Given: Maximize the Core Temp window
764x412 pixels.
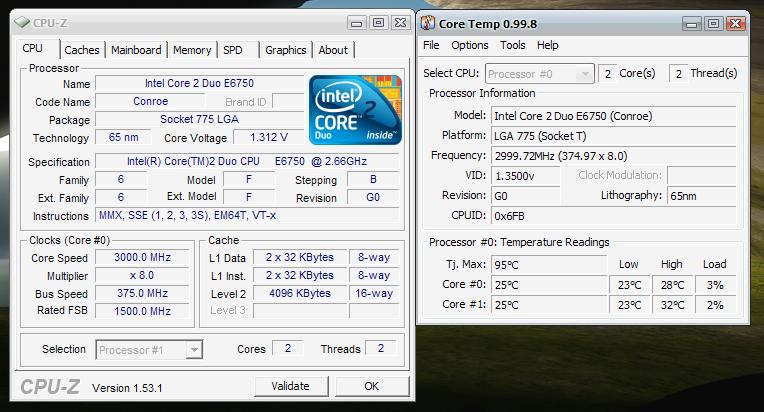Looking at the screenshot, I should coord(713,24).
